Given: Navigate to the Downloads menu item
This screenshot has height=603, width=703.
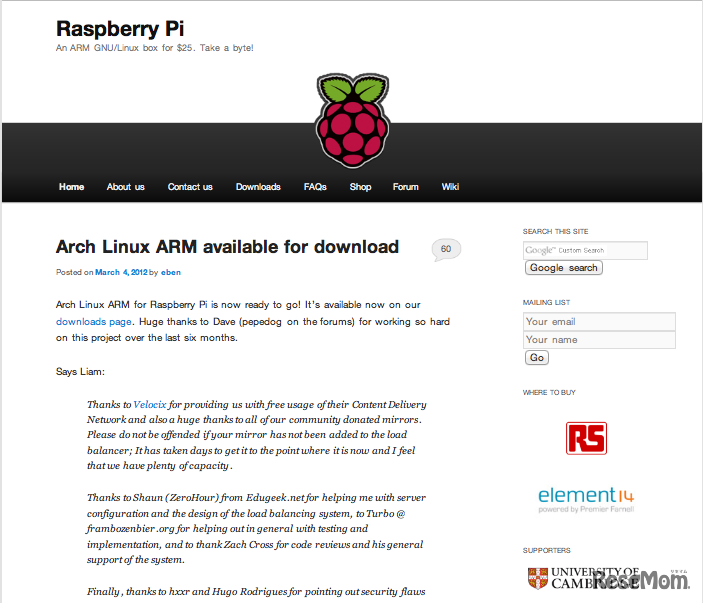Looking at the screenshot, I should pos(258,187).
